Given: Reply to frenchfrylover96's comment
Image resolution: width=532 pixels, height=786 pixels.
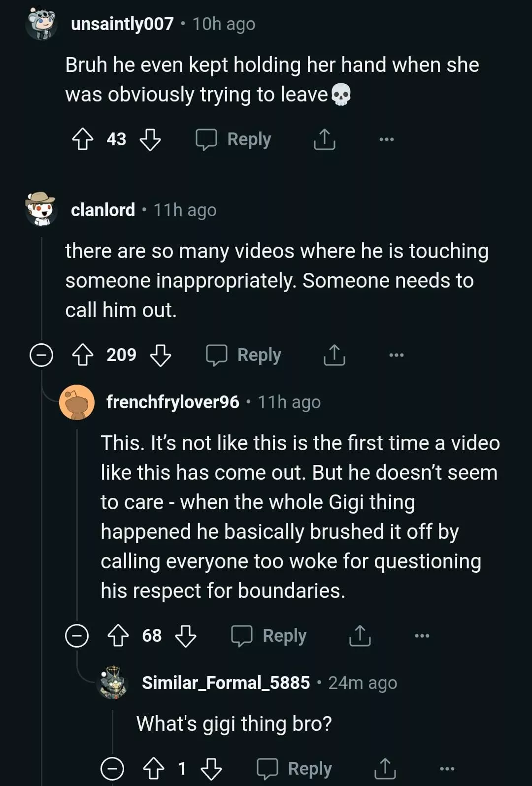Looking at the screenshot, I should pyautogui.click(x=269, y=636).
